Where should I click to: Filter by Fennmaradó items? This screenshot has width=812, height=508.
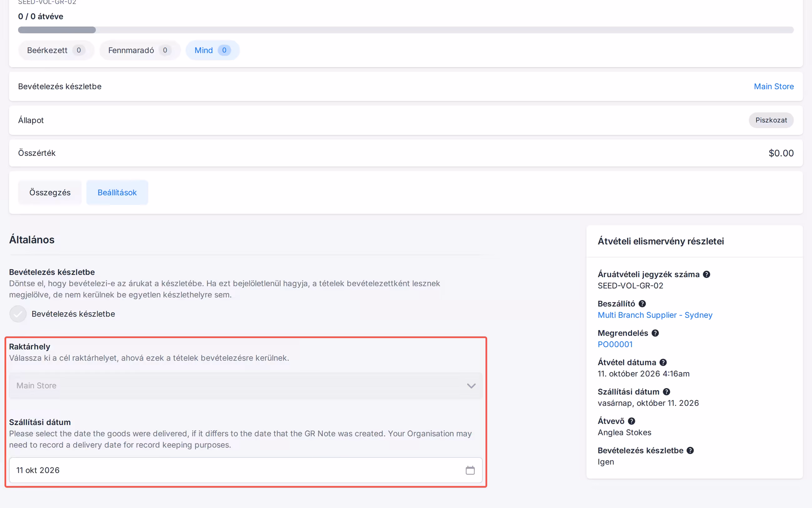click(x=140, y=50)
